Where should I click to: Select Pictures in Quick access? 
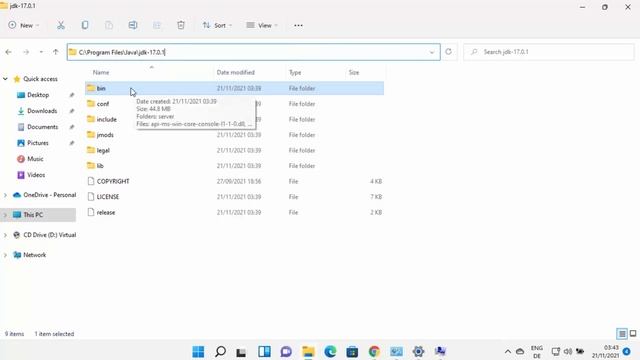point(38,143)
